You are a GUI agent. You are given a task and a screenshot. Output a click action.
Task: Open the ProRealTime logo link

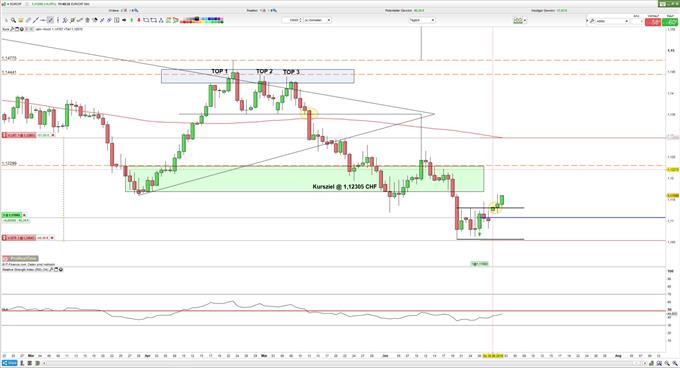click(20, 258)
